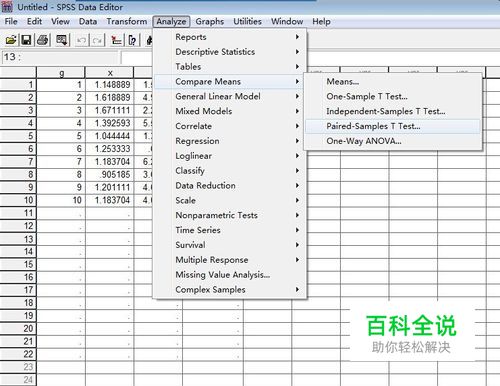The height and width of the screenshot is (386, 500).
Task: Click the cell reference box showing 13
Action: [60, 57]
